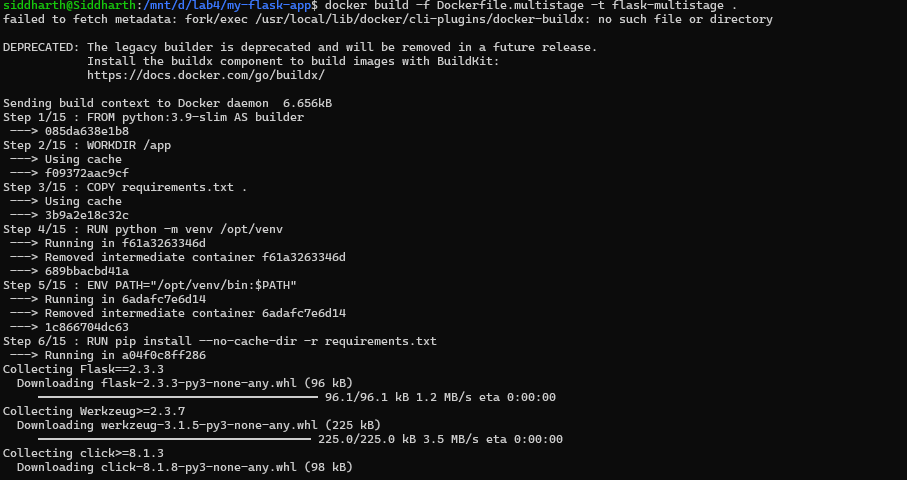Click the 'Collecting Flask==2.3.3' line

click(83, 369)
